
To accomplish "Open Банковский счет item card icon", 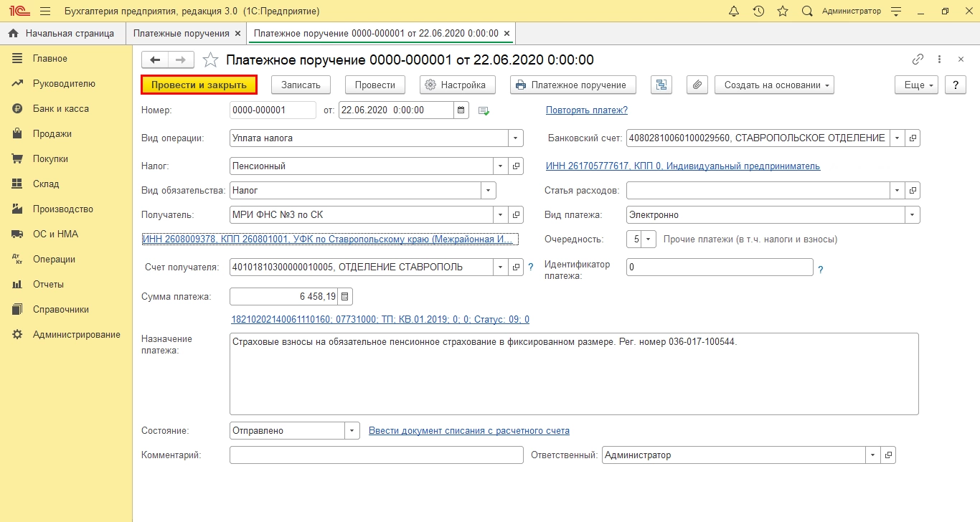I will [x=913, y=138].
